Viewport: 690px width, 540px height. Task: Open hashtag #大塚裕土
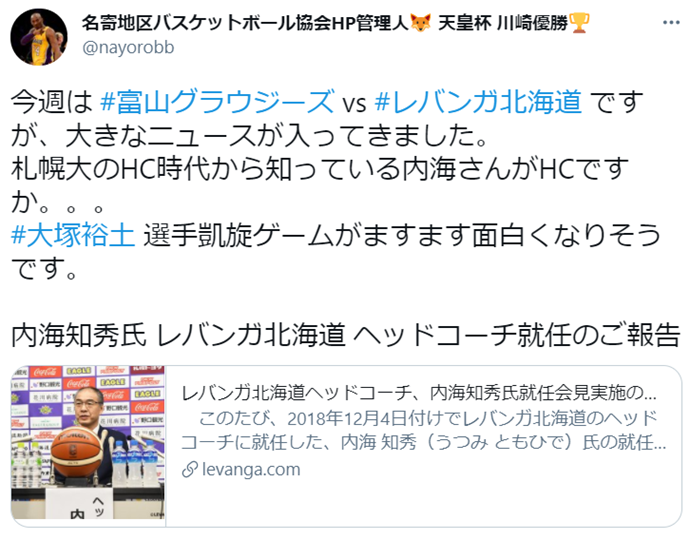(73, 235)
